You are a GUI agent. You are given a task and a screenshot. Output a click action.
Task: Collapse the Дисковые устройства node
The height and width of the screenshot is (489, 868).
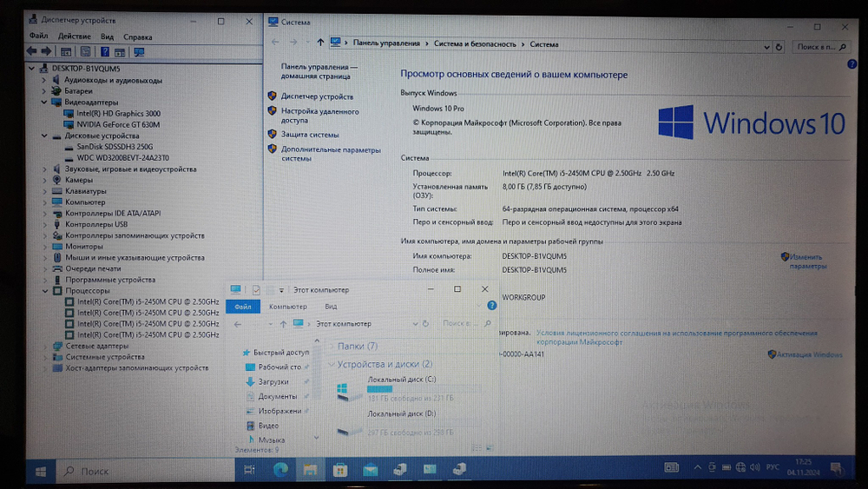[44, 135]
